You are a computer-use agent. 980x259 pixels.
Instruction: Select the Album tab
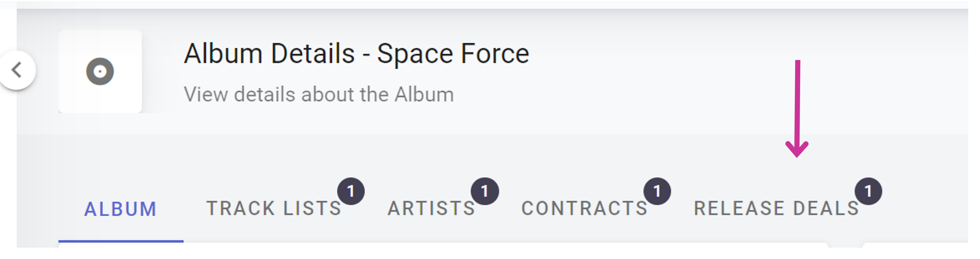pyautogui.click(x=120, y=209)
